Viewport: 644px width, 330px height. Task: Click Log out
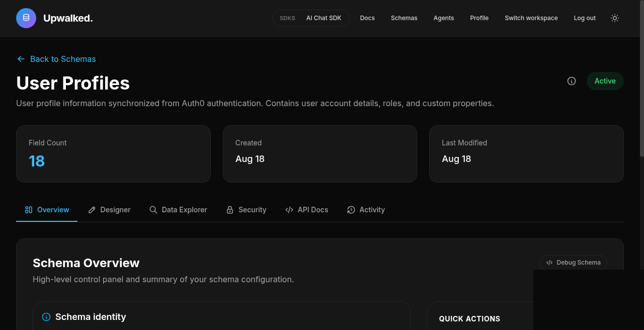point(585,18)
